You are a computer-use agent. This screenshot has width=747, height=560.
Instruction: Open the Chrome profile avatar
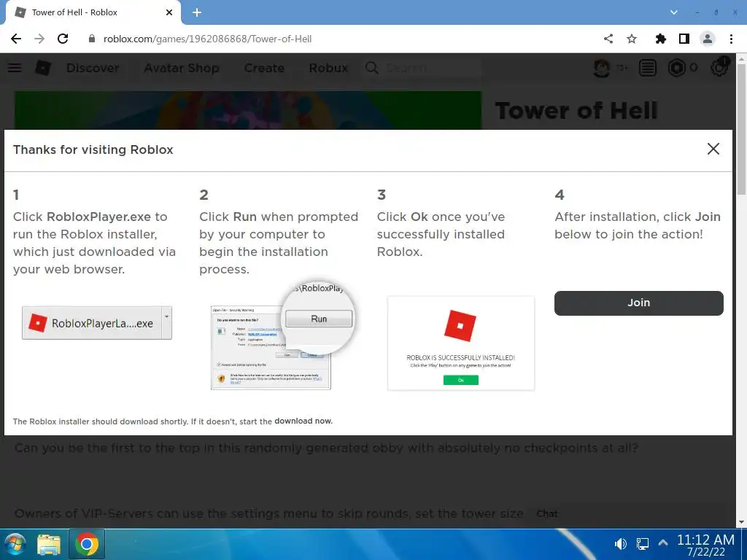708,39
